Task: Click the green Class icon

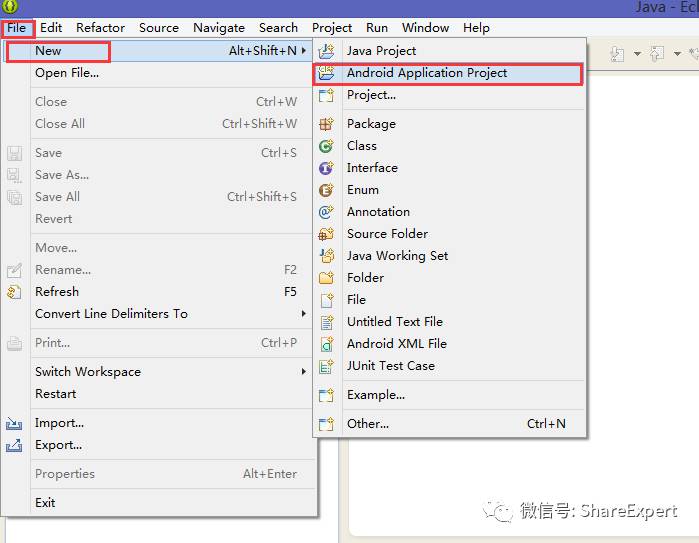Action: click(326, 146)
